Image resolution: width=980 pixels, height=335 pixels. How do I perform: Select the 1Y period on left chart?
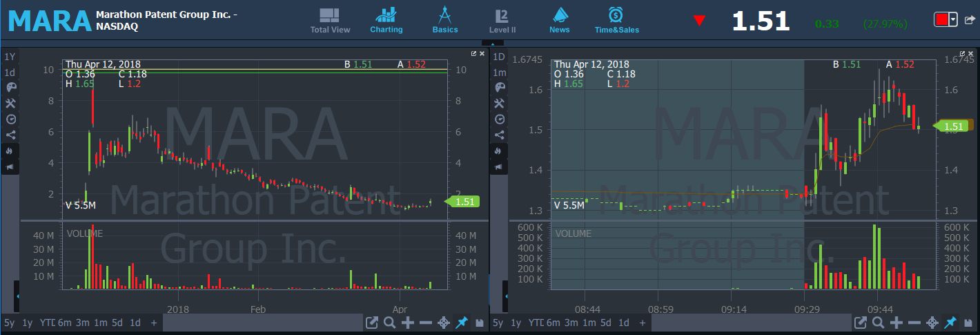(x=10, y=57)
